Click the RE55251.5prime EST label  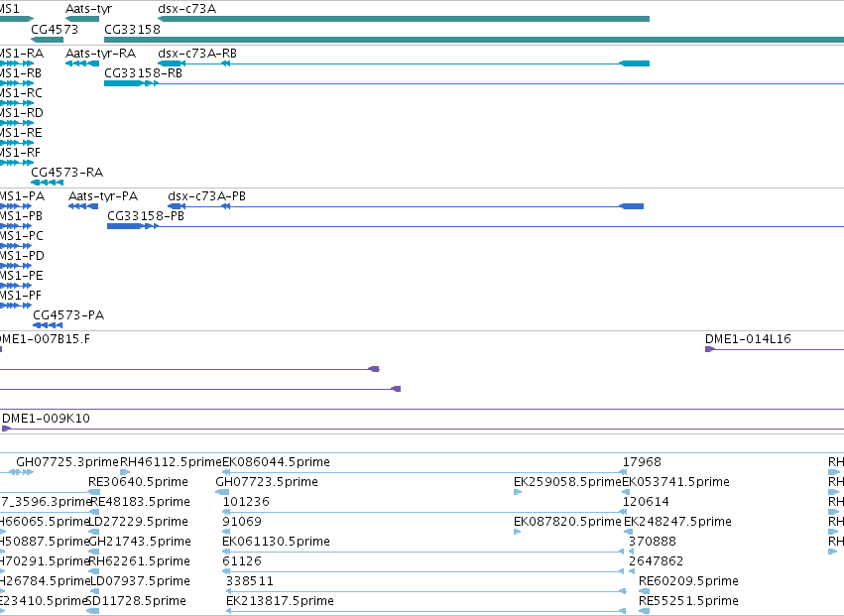[x=688, y=601]
